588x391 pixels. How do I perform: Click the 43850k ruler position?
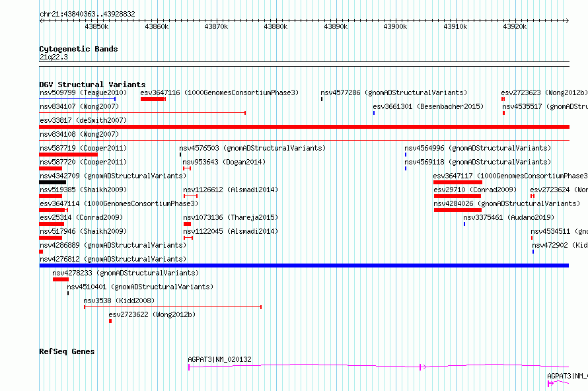point(96,26)
